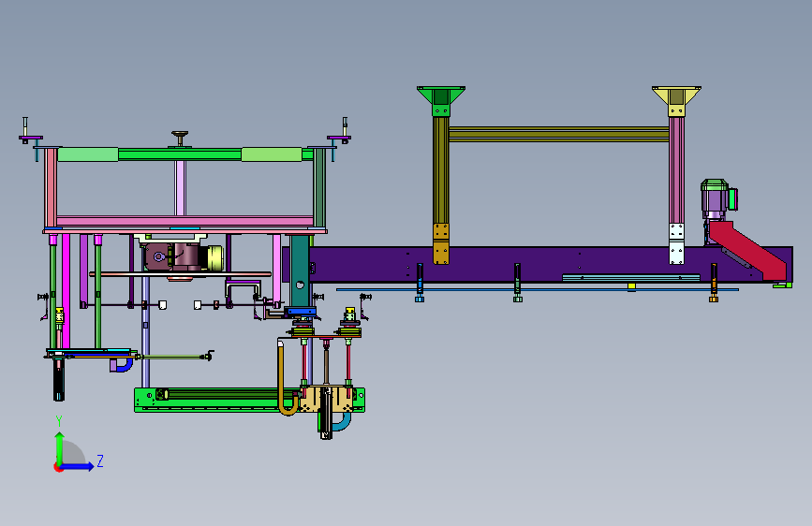Select the yellow-green motor under the left frame
812x526 pixels.
click(x=214, y=257)
